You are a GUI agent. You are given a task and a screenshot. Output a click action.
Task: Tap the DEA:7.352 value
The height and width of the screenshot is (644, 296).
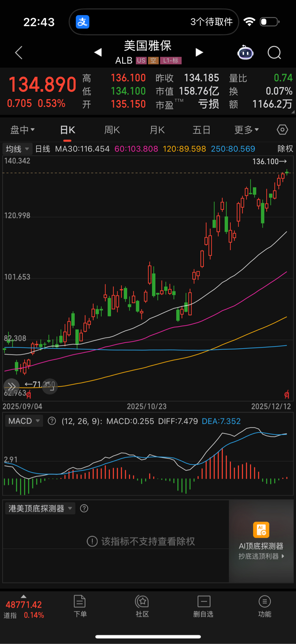pyautogui.click(x=221, y=421)
